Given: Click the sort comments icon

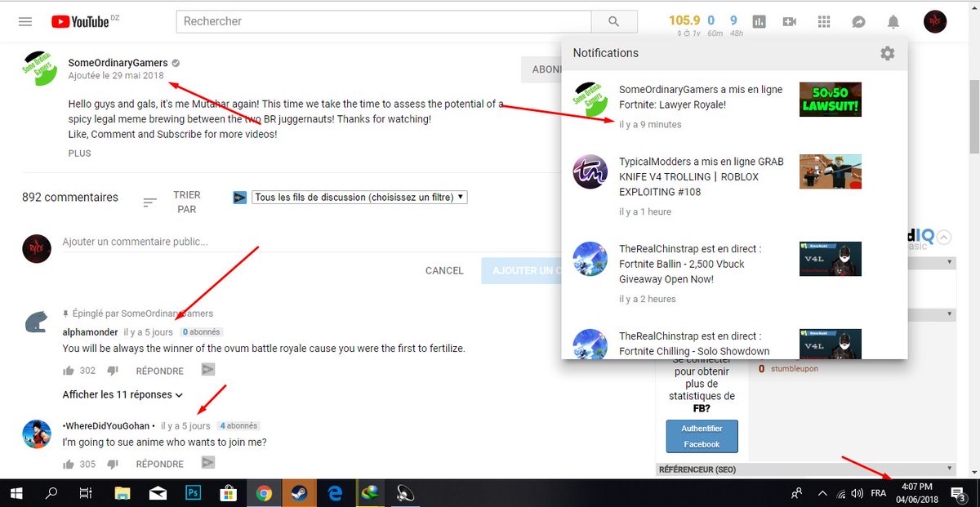Looking at the screenshot, I should click(x=149, y=202).
